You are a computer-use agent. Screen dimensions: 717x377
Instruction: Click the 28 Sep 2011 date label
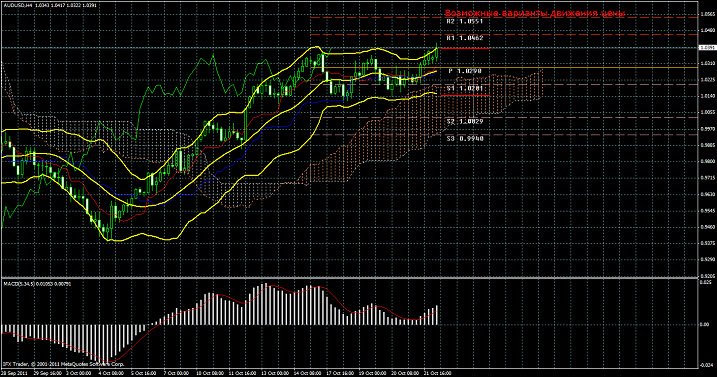tap(13, 373)
